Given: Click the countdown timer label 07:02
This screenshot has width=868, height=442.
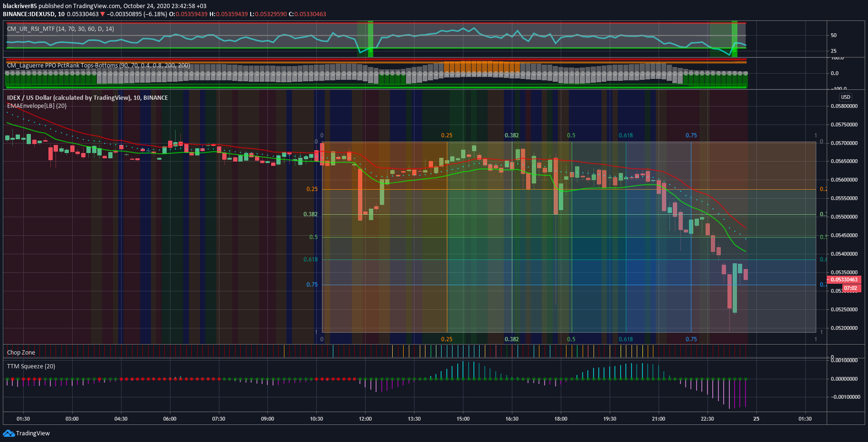Looking at the screenshot, I should pos(850,288).
